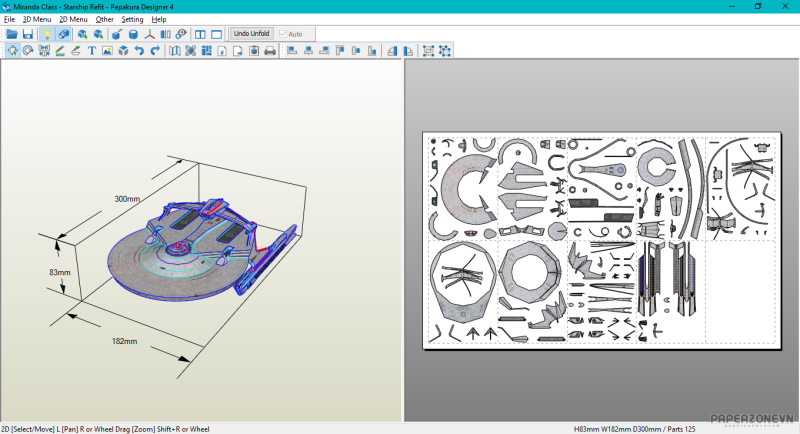Open the 3D Menu
The width and height of the screenshot is (800, 434).
click(37, 19)
